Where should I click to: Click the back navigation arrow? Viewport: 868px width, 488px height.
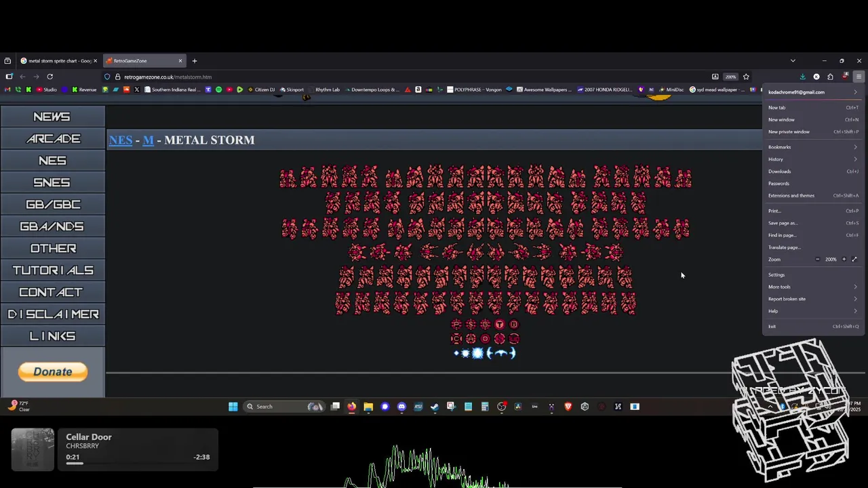point(22,77)
